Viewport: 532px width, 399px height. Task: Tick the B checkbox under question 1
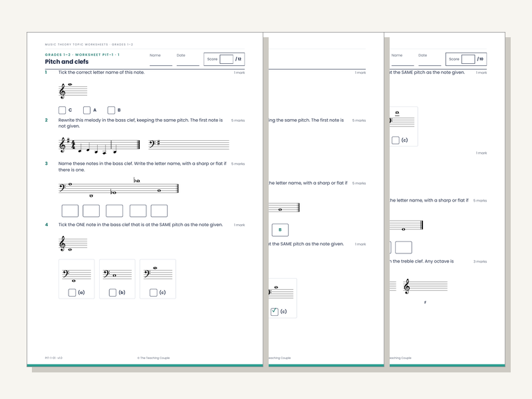(111, 110)
